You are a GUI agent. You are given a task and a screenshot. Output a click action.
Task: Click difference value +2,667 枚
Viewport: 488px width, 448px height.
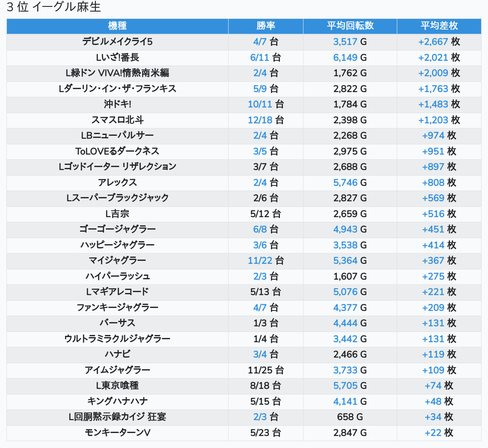coord(439,42)
